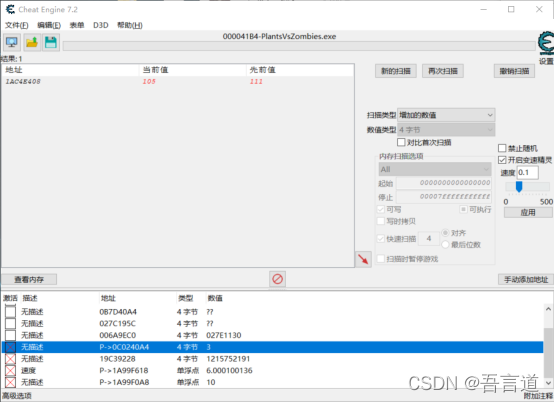
Task: Select scan result address 1AC4E408
Action: (x=23, y=82)
